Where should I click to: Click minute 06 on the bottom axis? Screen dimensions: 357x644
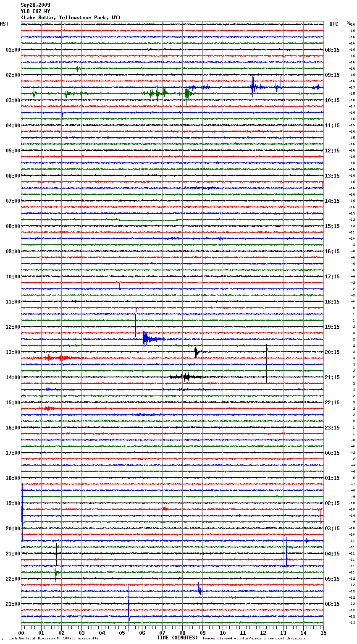142,632
